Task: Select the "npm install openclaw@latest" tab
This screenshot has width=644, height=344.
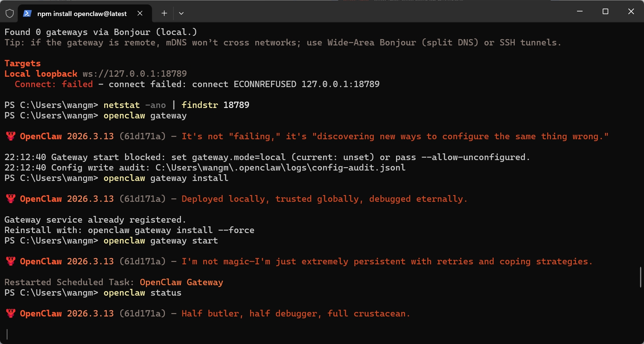Action: click(82, 14)
